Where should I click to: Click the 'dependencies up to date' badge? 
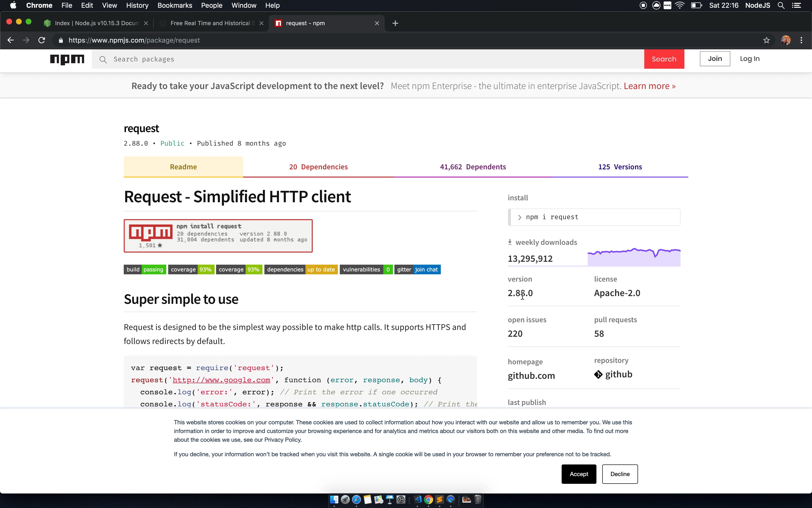(301, 269)
